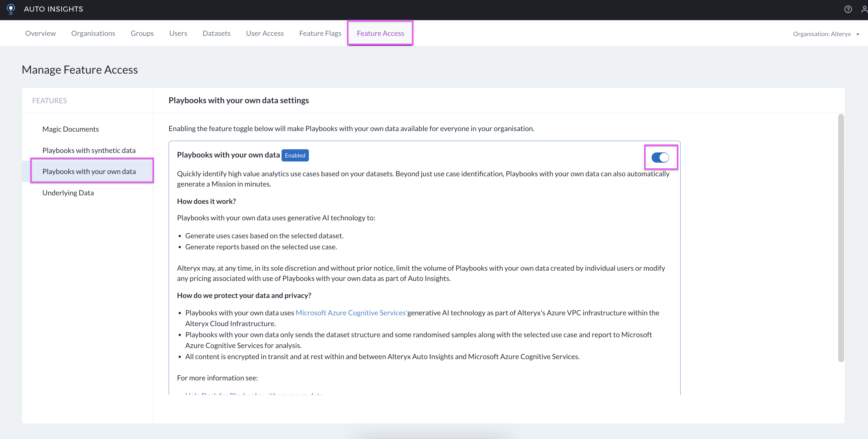Navigate to Underlying Data feature

coord(68,192)
